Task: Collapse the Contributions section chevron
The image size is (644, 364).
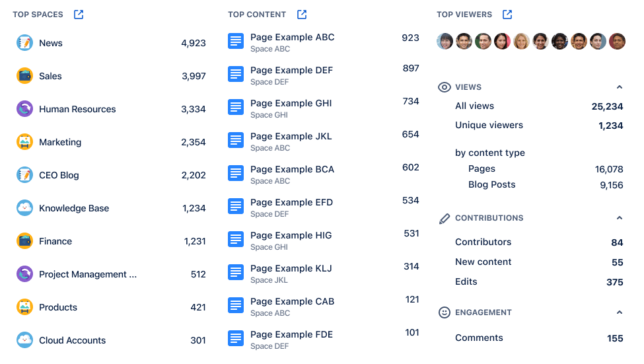Action: click(x=619, y=218)
